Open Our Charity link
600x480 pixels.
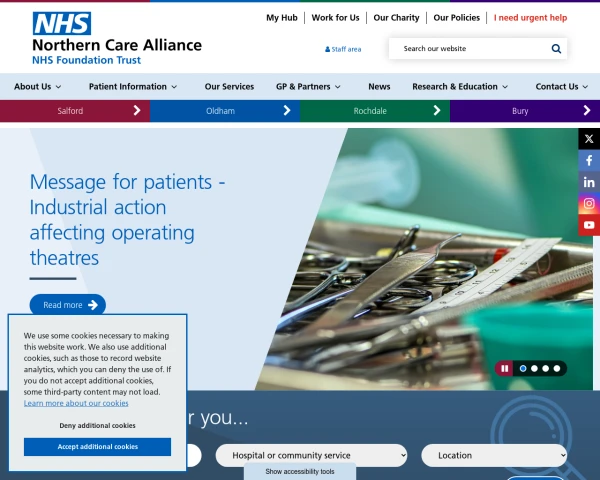tap(396, 18)
